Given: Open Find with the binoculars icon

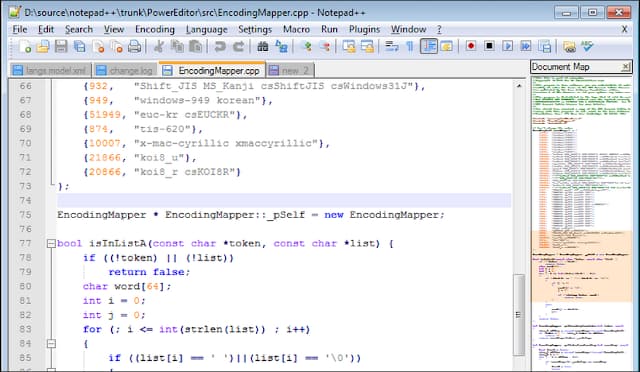Looking at the screenshot, I should pos(262,47).
